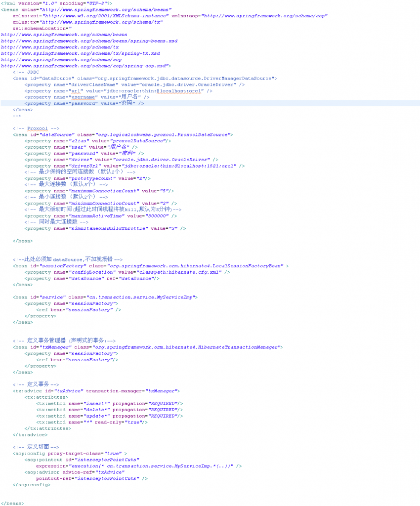420x506 pixels.
Task: Click the alias property proxoolDataSource line
Action: (x=98, y=141)
